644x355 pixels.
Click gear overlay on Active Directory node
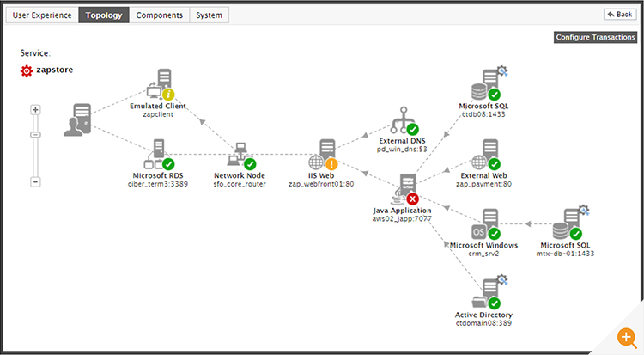coord(502,280)
